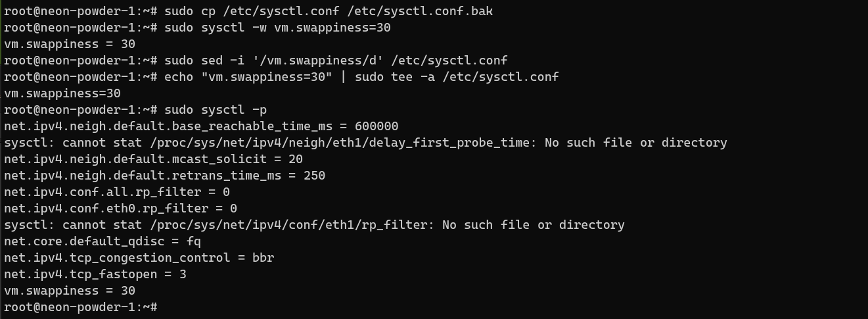Click the eth1/rp_filter cannot stat error line

[x=314, y=225]
